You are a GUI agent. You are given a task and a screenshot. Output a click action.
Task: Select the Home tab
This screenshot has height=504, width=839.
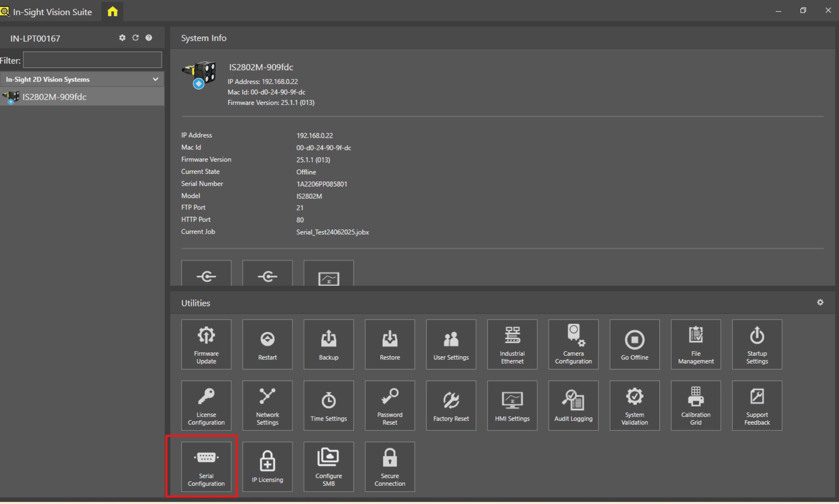[x=112, y=11]
